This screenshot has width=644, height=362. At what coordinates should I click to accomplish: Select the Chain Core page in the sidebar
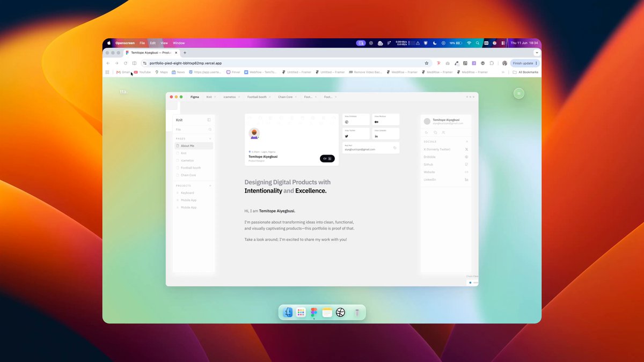point(194,175)
